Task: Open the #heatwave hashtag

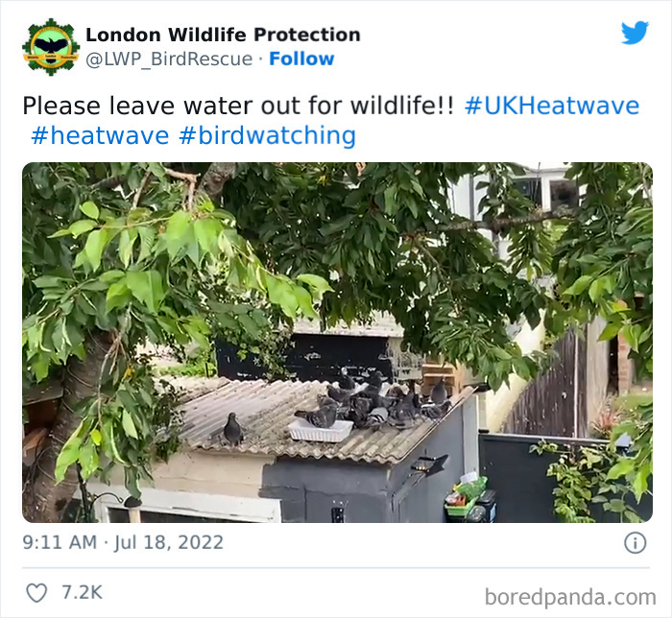Action: click(x=100, y=135)
